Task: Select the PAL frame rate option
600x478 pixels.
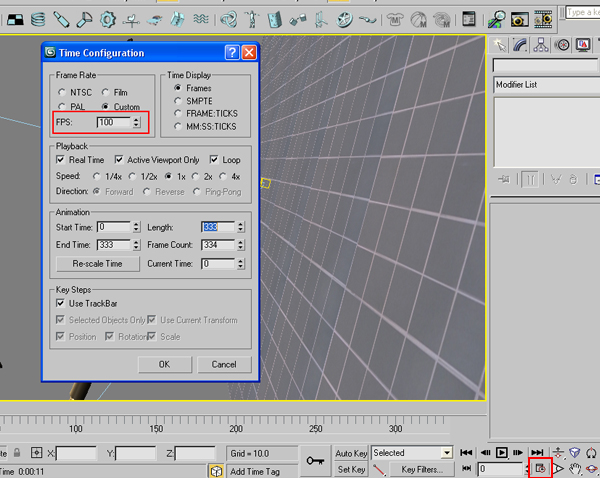Action: pos(62,106)
